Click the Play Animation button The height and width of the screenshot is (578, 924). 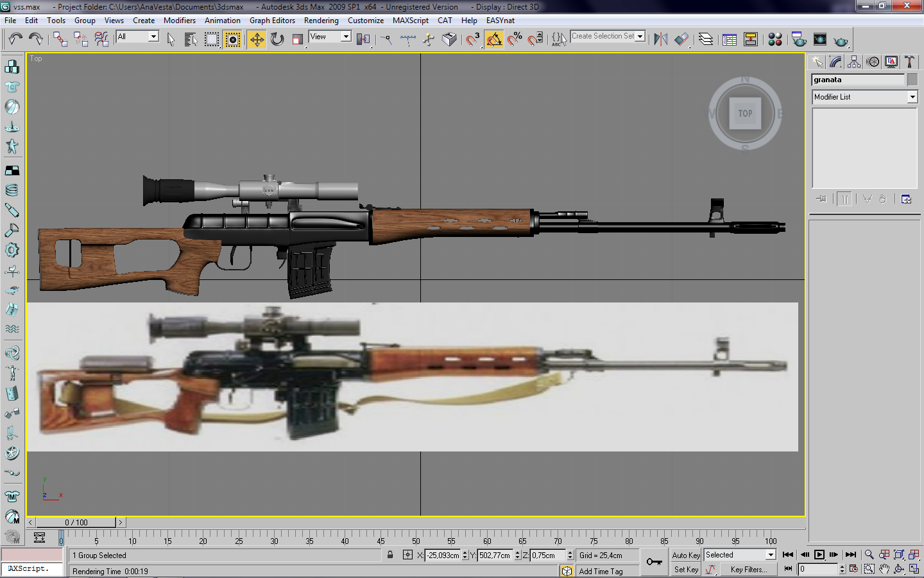coord(819,555)
